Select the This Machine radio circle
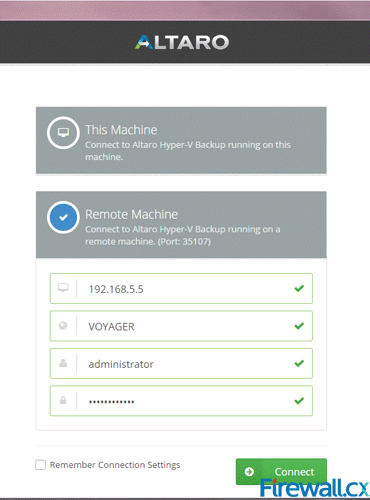 pyautogui.click(x=63, y=132)
